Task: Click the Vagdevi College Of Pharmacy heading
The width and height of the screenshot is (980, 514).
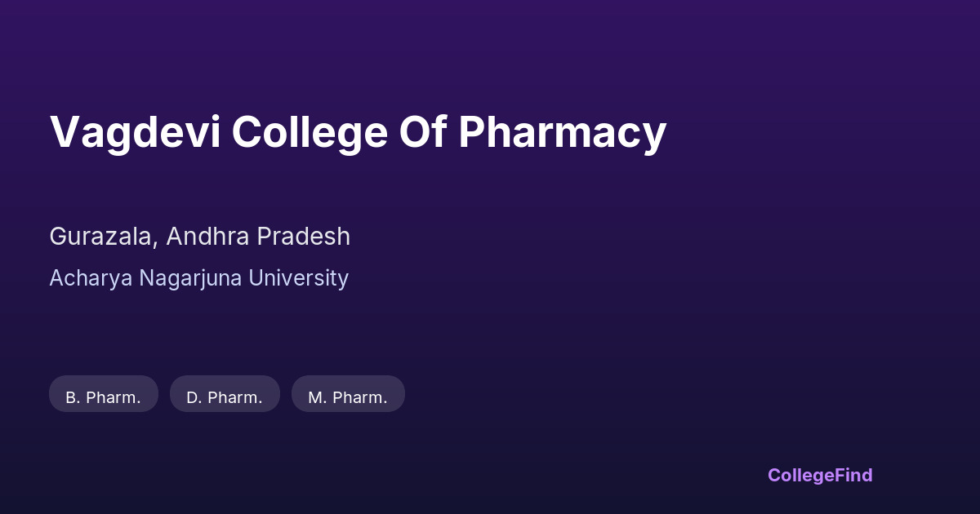Action: click(358, 132)
